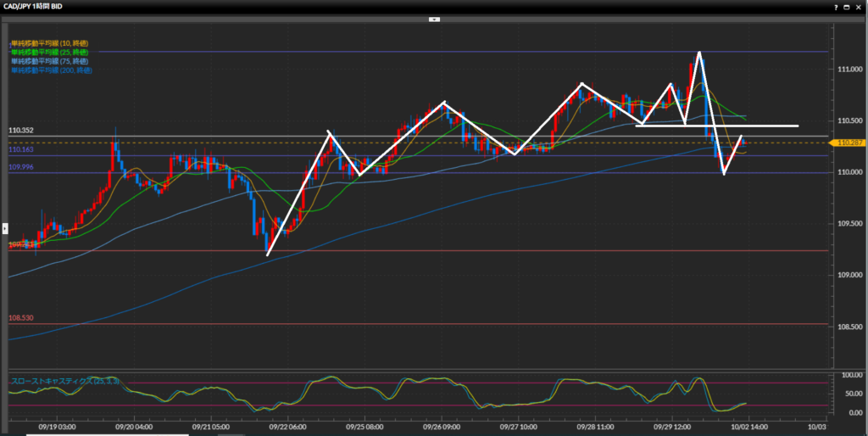
Task: Select the 75-period moving average label
Action: tap(50, 61)
